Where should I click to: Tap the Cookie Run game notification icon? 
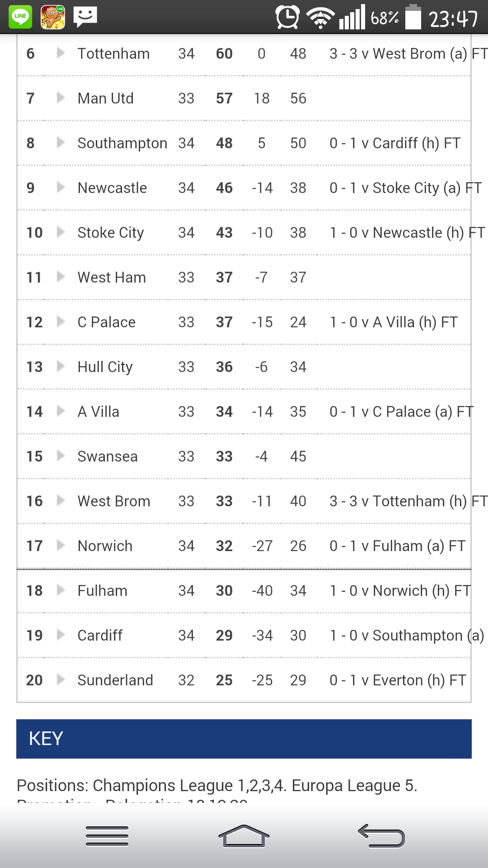pyautogui.click(x=53, y=17)
